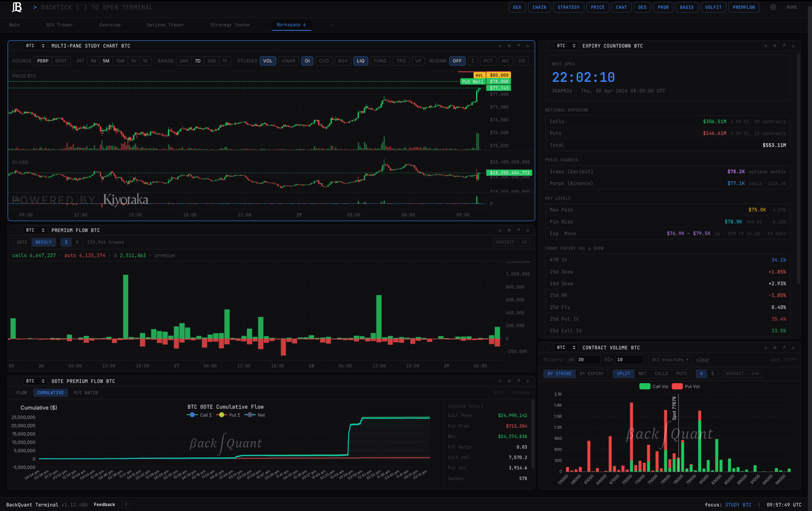Click link circle on Premium Flow header
The image size is (812, 511).
pos(15,230)
